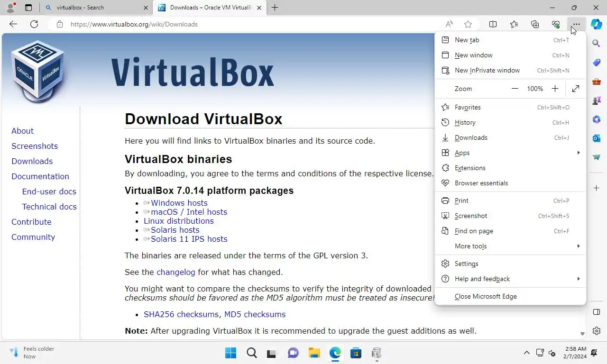Viewport: 607px width, 364px height.
Task: Open the Windows Start button
Action: click(231, 353)
